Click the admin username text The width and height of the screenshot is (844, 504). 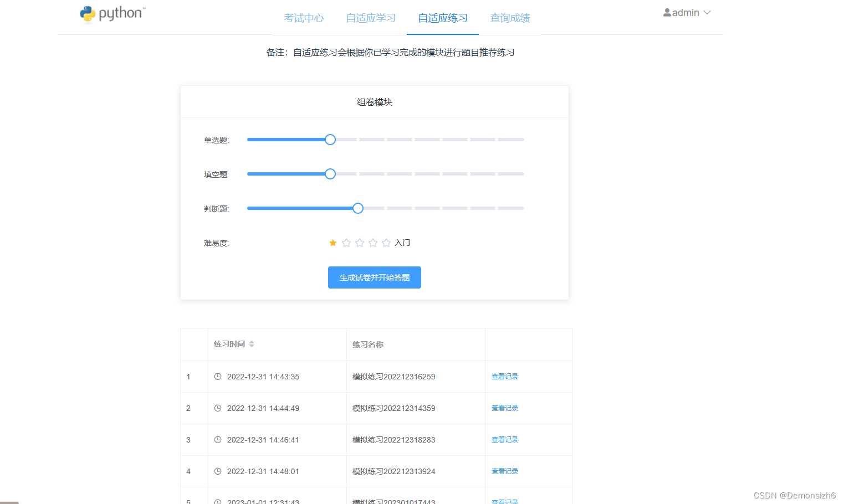coord(686,12)
